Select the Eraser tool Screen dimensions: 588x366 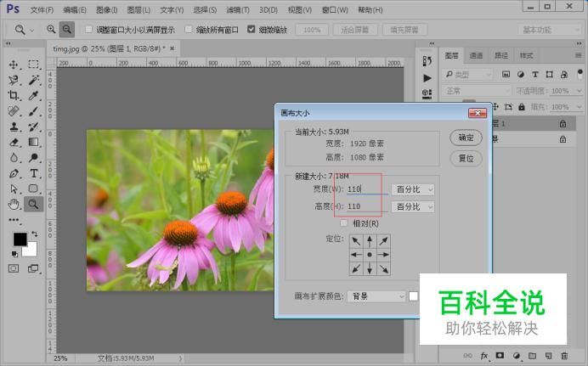(x=14, y=142)
